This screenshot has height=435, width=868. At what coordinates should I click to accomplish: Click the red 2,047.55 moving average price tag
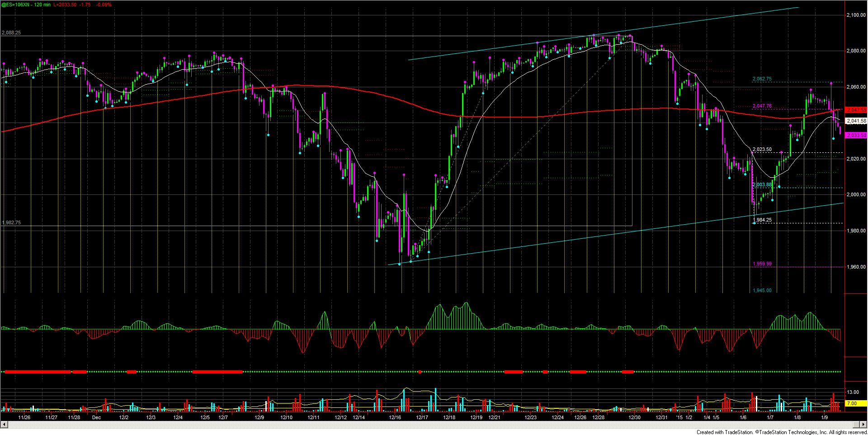coord(856,110)
